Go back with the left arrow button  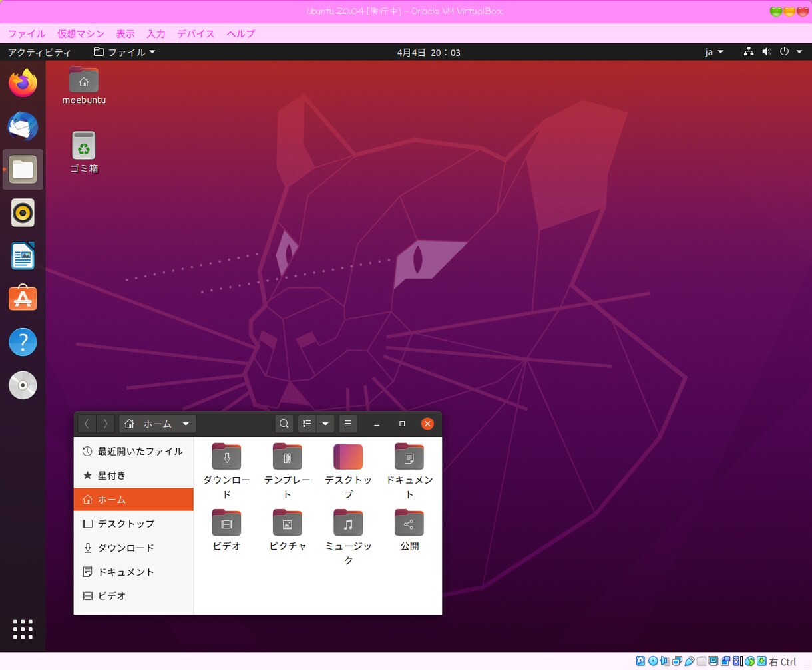pos(87,424)
